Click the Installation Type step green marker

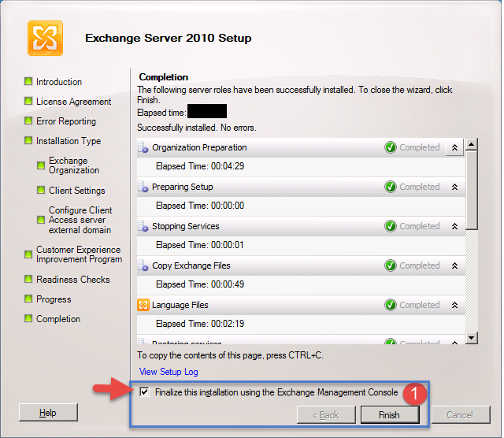point(28,140)
